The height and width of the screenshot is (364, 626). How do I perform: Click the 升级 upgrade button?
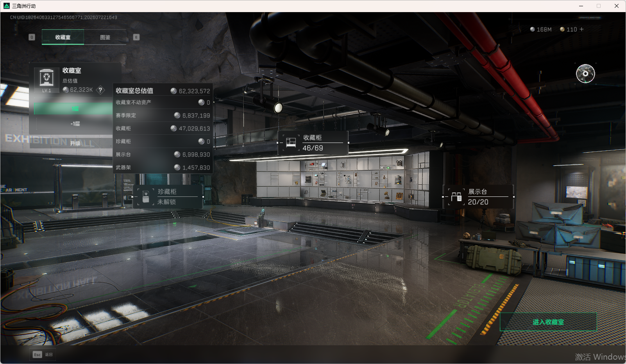(75, 143)
